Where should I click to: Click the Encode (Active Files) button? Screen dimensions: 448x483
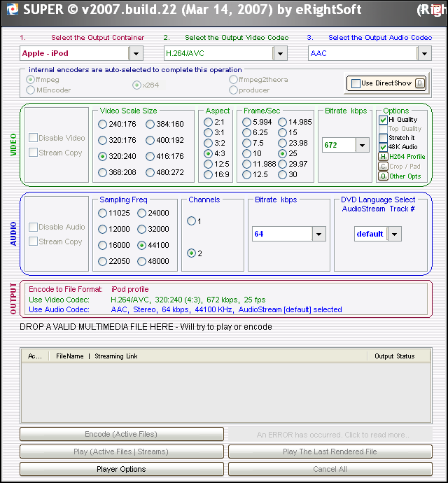click(x=122, y=434)
